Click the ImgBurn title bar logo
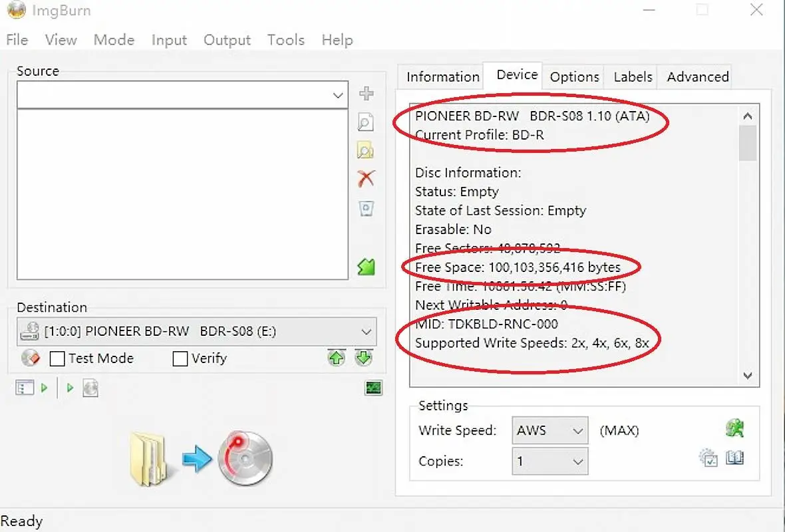Viewport: 785px width, 532px height. [17, 9]
